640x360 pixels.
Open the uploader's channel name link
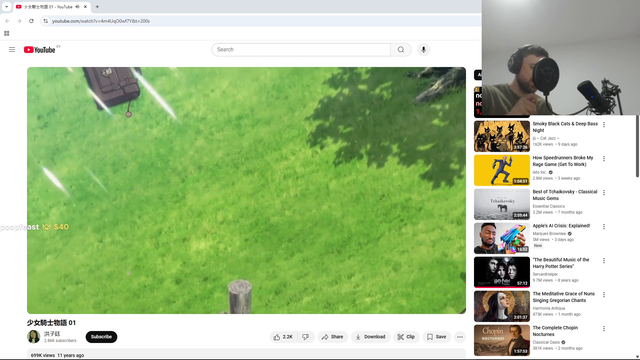[x=52, y=334]
